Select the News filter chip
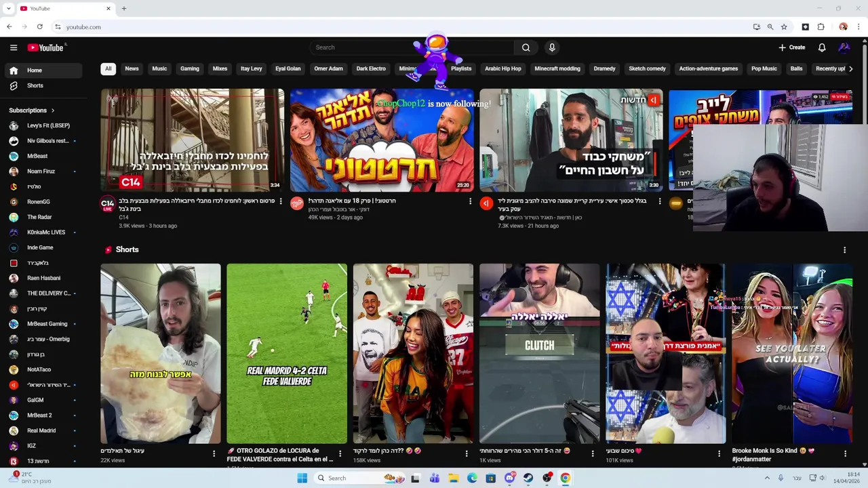 (x=132, y=68)
